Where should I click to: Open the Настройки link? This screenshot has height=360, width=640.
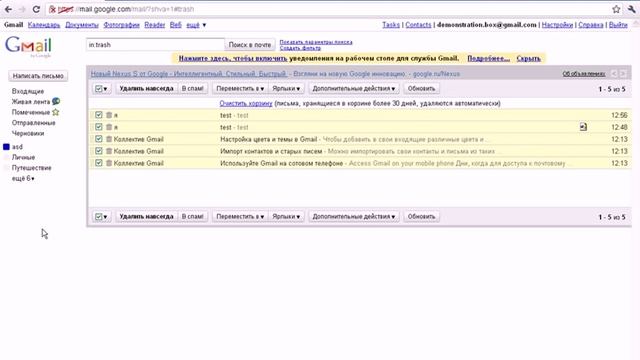coord(557,25)
